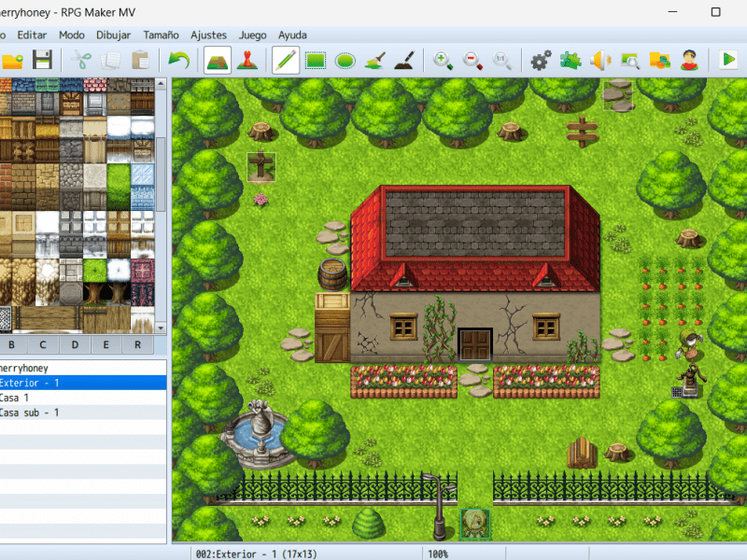Screen dimensions: 747x560
Task: Open the Ayuda menu
Action: 292,35
